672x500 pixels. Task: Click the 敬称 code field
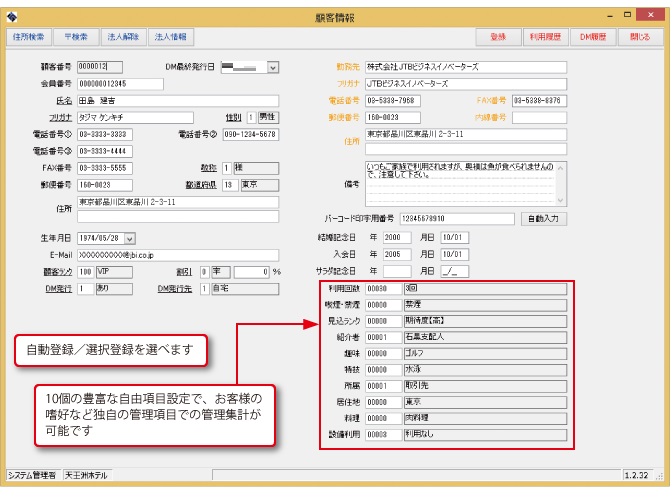tap(227, 168)
